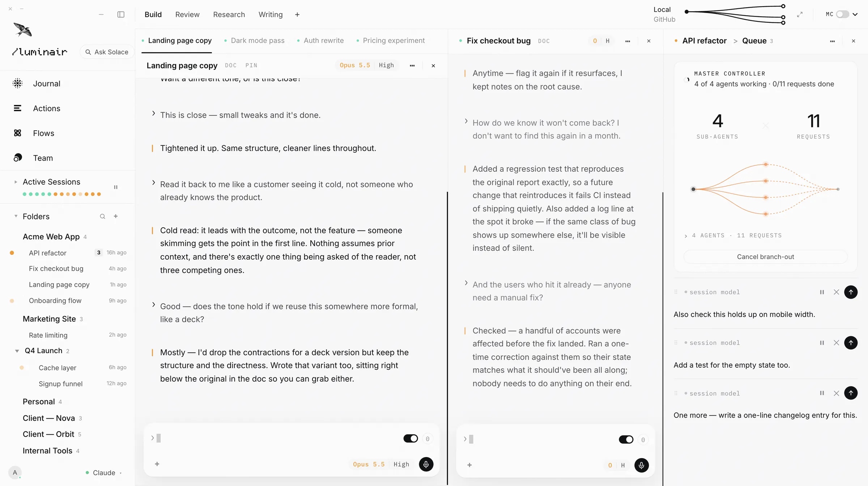
Task: Open more options for Landing page copy pane
Action: click(412, 65)
